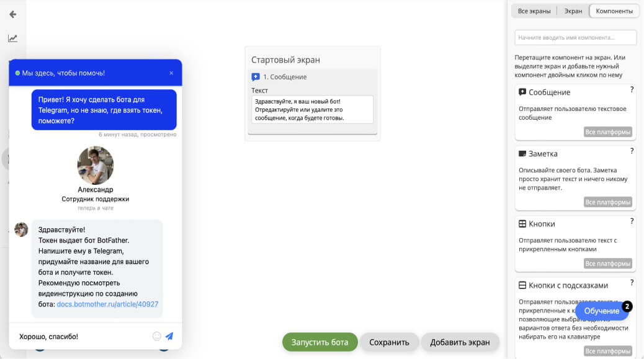Close the support chat widget

[x=171, y=73]
